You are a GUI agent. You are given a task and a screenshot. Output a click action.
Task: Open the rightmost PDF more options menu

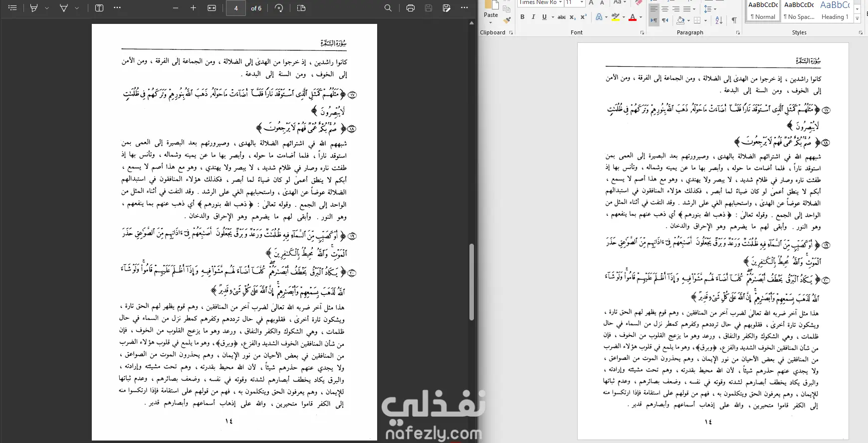click(x=464, y=8)
